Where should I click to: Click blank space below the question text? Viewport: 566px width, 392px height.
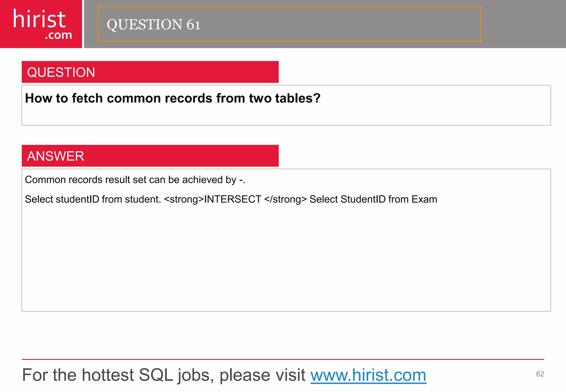(286, 116)
